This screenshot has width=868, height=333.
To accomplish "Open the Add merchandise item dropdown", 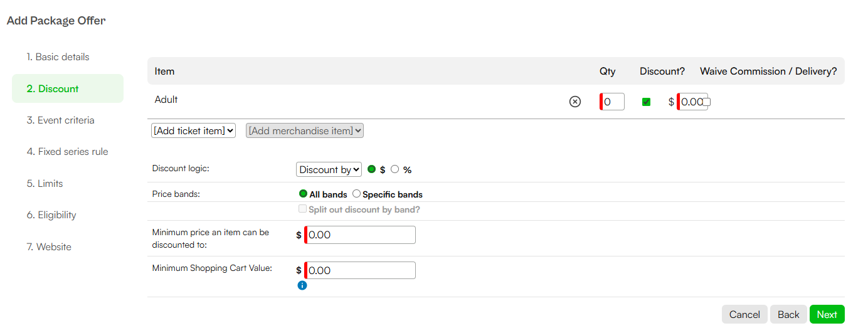I will coord(305,130).
